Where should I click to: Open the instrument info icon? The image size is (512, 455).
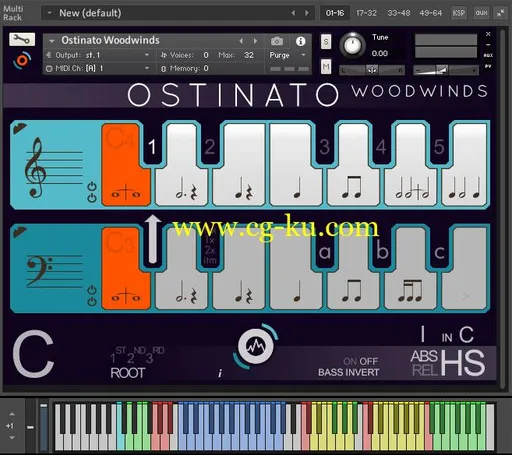point(300,41)
